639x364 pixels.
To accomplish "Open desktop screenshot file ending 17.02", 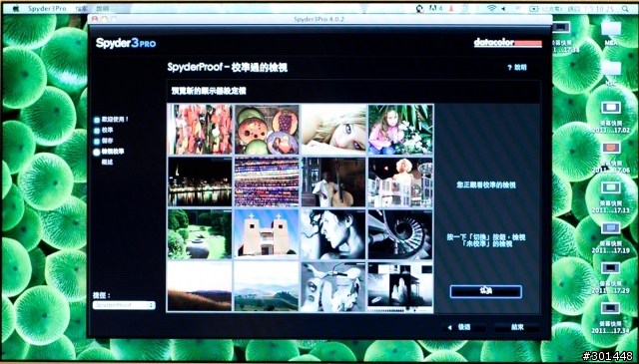I will tap(611, 117).
